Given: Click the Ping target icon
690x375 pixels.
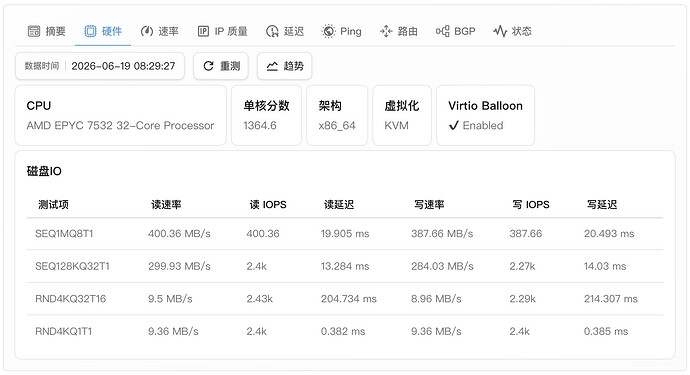Looking at the screenshot, I should (x=328, y=31).
